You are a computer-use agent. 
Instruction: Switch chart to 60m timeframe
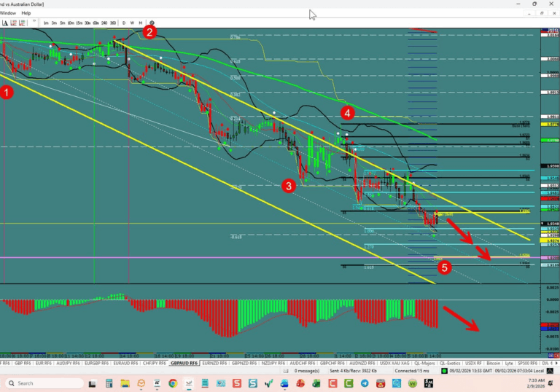pos(96,23)
